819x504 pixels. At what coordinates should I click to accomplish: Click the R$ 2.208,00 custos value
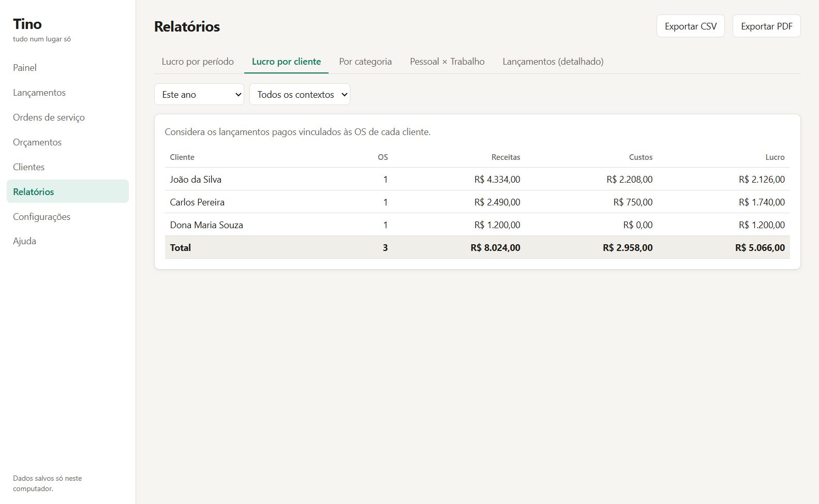[630, 180]
